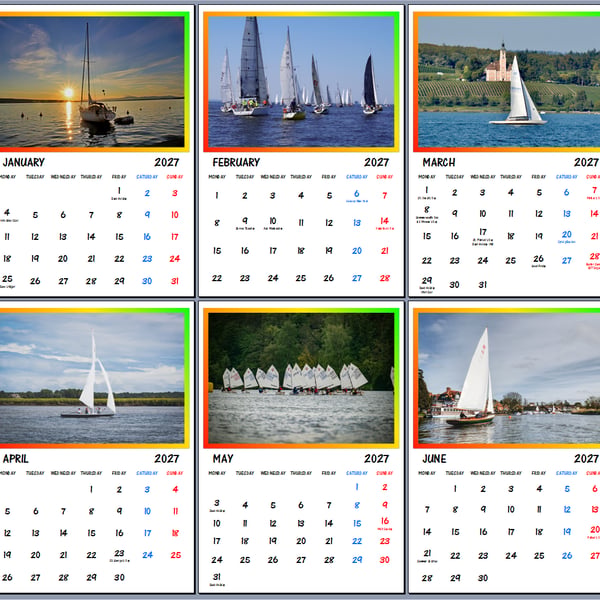Select March 31 date
This screenshot has width=600, height=600.
coord(483,285)
